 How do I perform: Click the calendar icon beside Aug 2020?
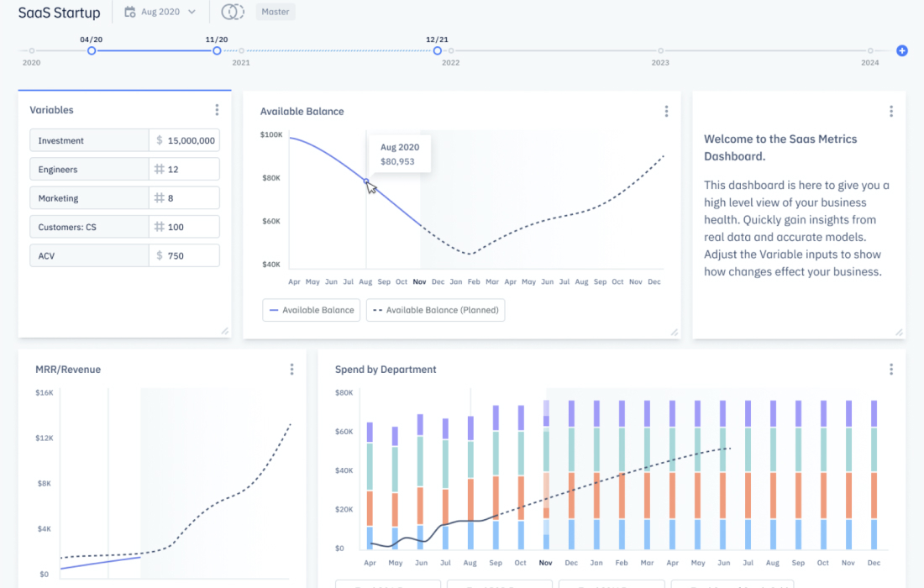(129, 12)
